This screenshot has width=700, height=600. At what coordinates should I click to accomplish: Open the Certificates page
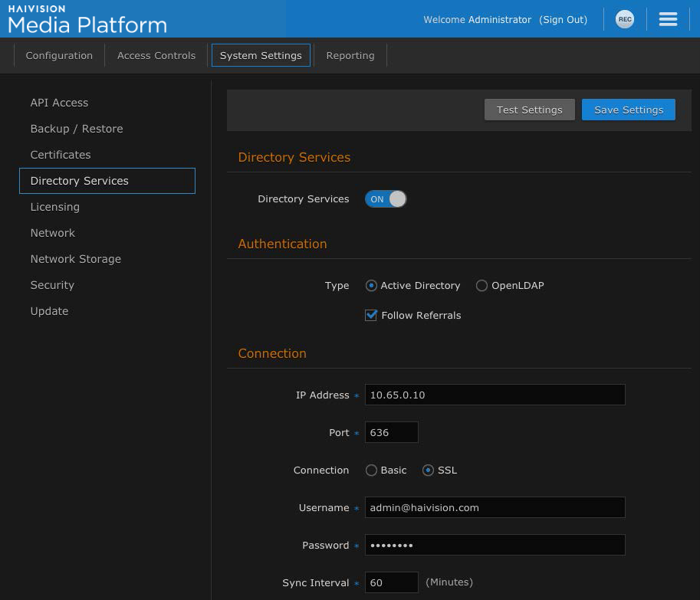(x=60, y=155)
